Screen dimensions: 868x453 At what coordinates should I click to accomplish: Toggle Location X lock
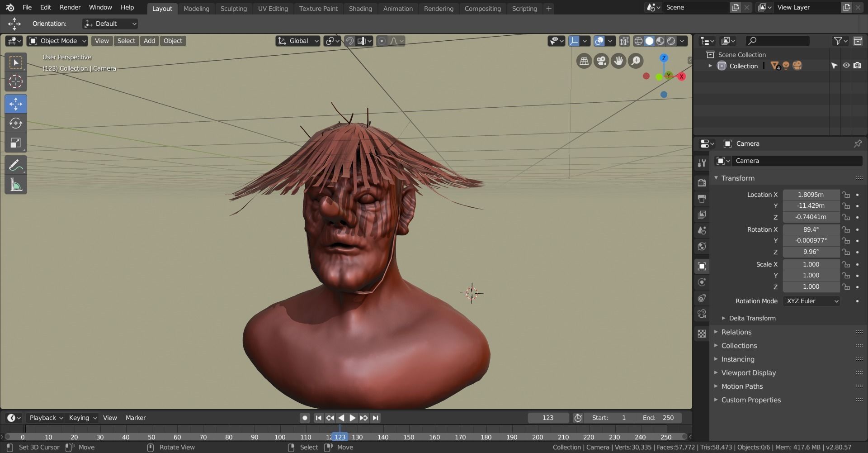click(846, 195)
